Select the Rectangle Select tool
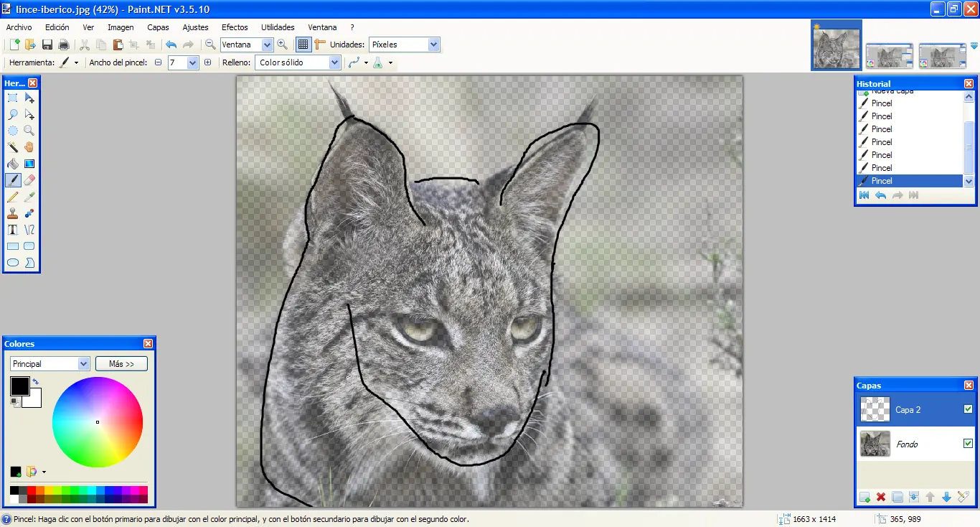This screenshot has height=527, width=980. [x=13, y=98]
